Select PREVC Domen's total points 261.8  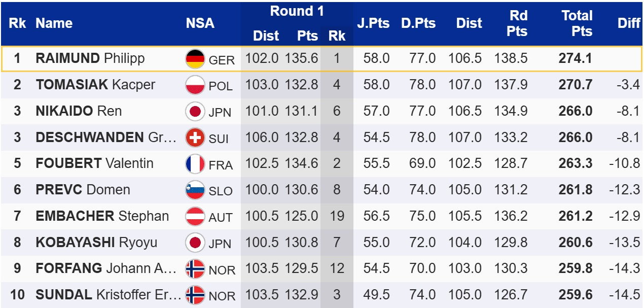[575, 190]
